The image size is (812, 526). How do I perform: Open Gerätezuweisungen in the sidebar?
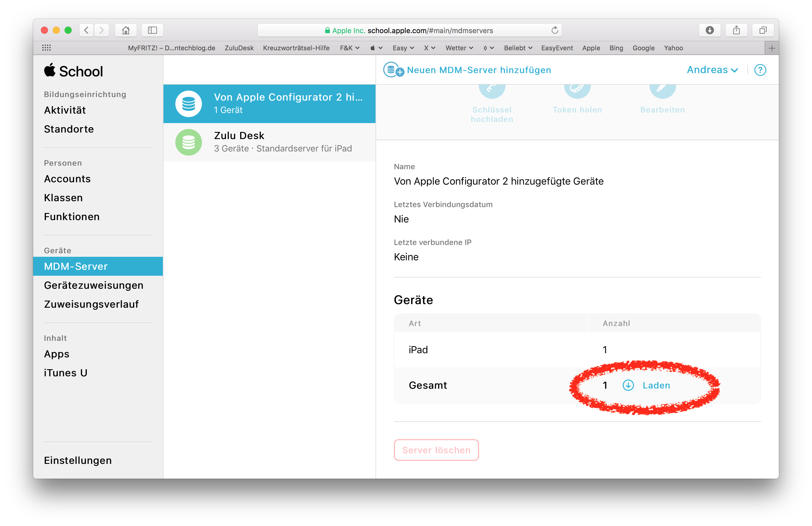[94, 285]
